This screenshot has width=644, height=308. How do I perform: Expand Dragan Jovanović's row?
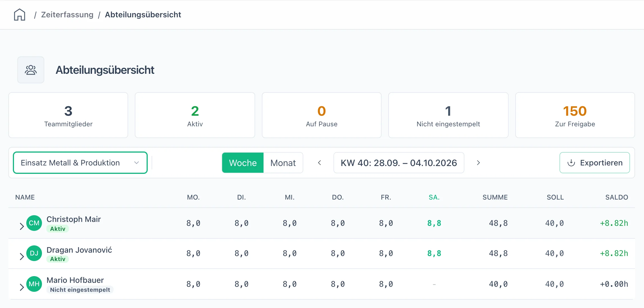click(22, 256)
